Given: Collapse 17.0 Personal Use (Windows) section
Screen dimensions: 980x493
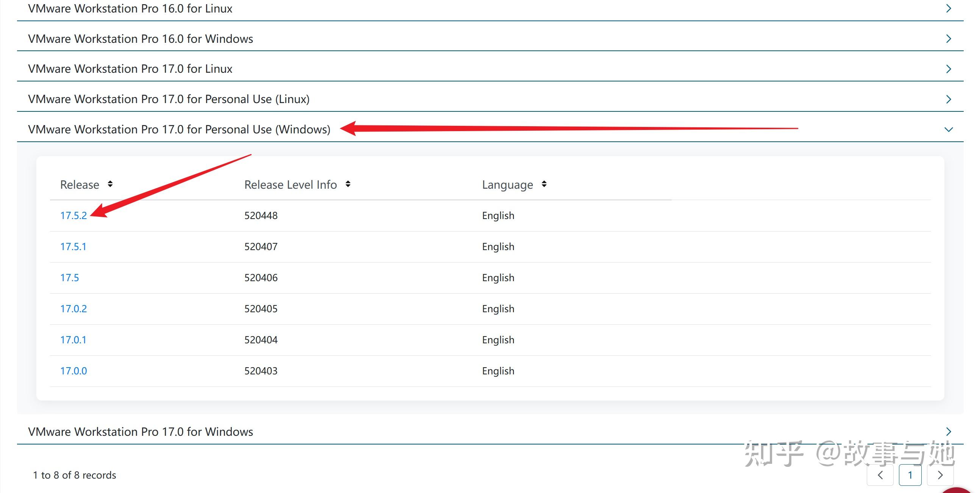Looking at the screenshot, I should [949, 130].
